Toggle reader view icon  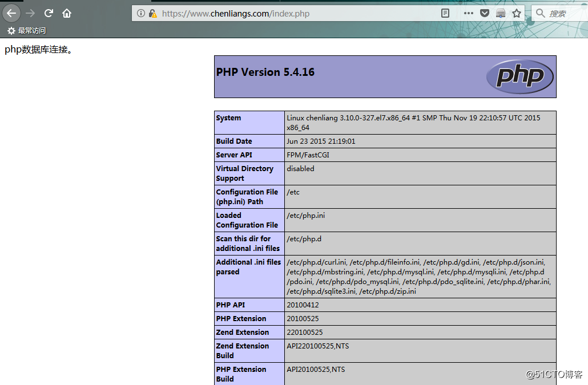(x=445, y=14)
